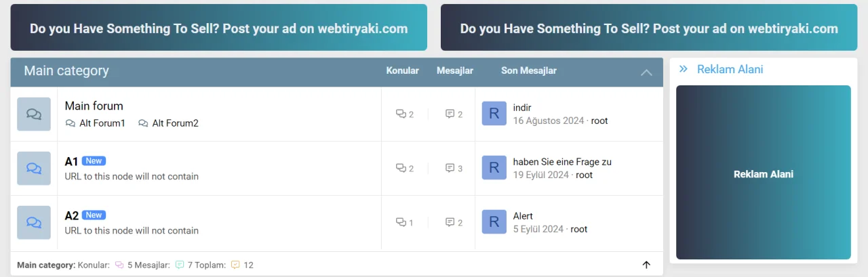Click root avatar in Main forum row
The image size is (868, 277).
click(x=494, y=114)
